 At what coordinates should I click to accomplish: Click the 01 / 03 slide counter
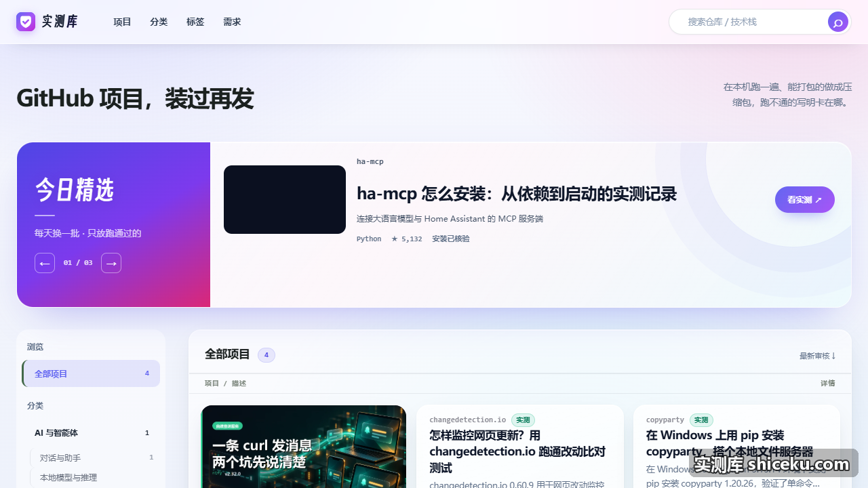click(78, 263)
